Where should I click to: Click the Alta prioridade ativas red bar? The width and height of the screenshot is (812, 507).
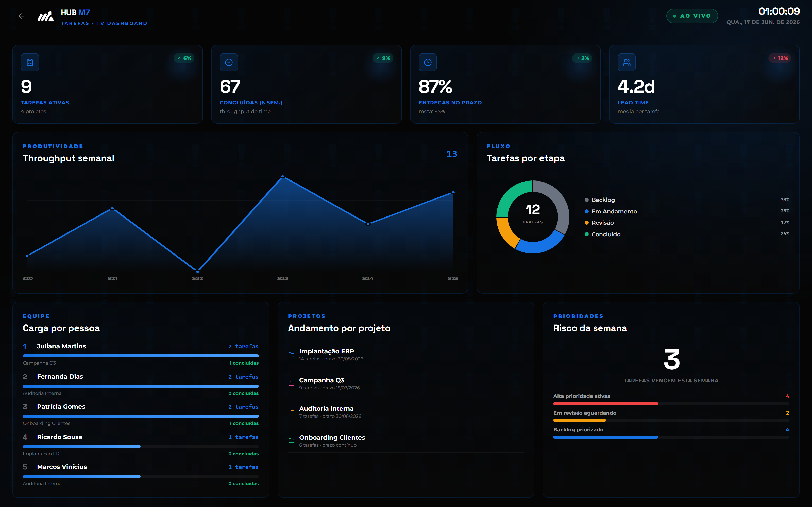coord(606,404)
